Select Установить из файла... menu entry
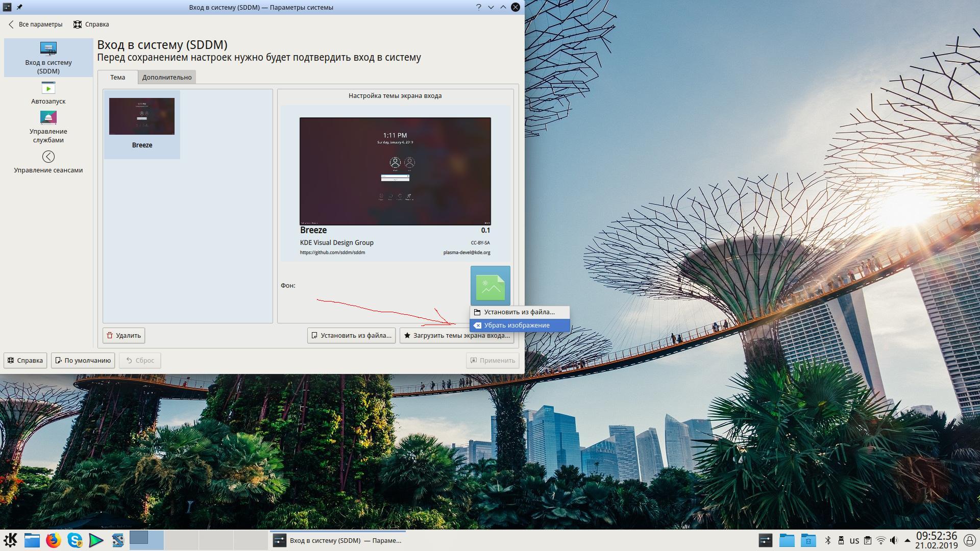The height and width of the screenshot is (551, 980). click(519, 312)
